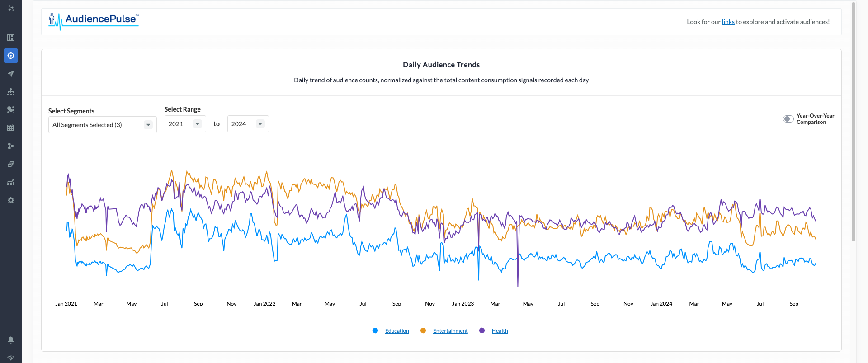
Task: Open the settings gear in sidebar
Action: pos(11,200)
